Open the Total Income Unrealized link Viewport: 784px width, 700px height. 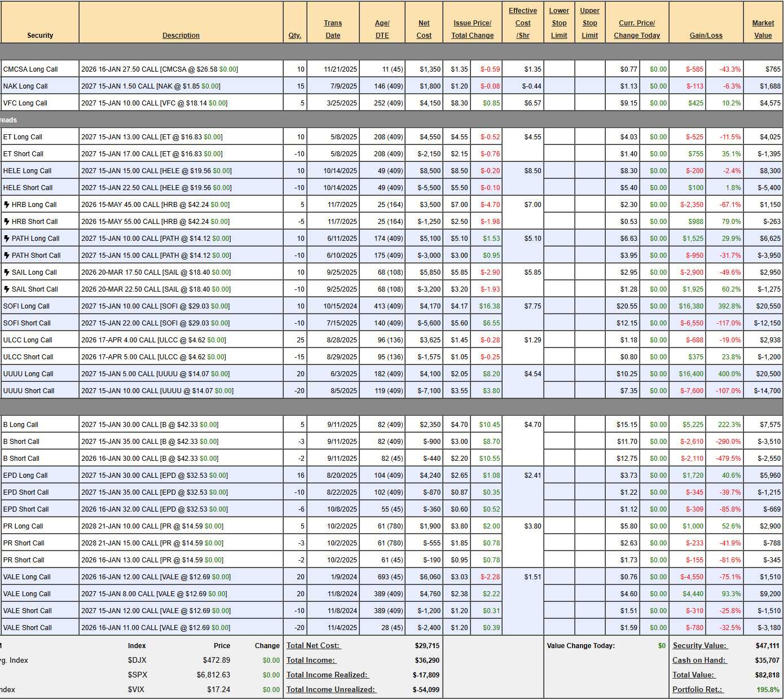pyautogui.click(x=331, y=690)
